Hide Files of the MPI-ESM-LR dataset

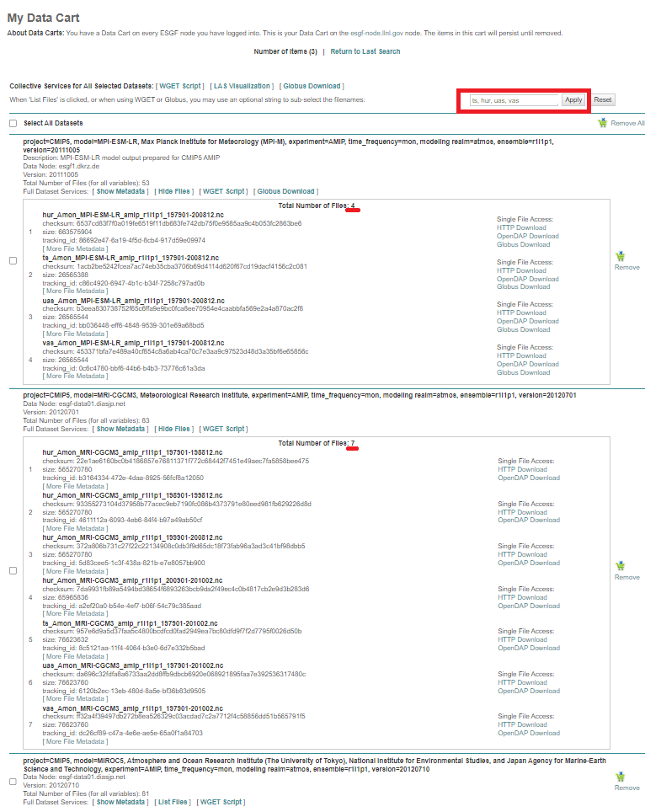tap(174, 191)
